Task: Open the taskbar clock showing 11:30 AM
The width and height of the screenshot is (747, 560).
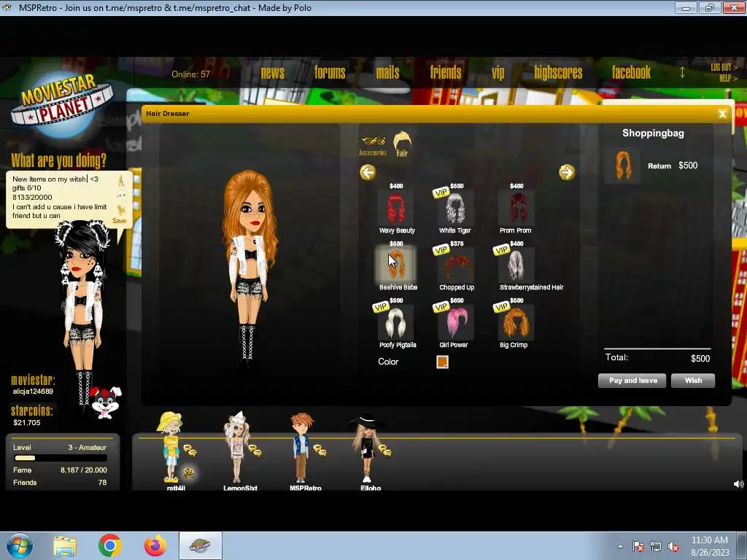Action: pyautogui.click(x=710, y=546)
